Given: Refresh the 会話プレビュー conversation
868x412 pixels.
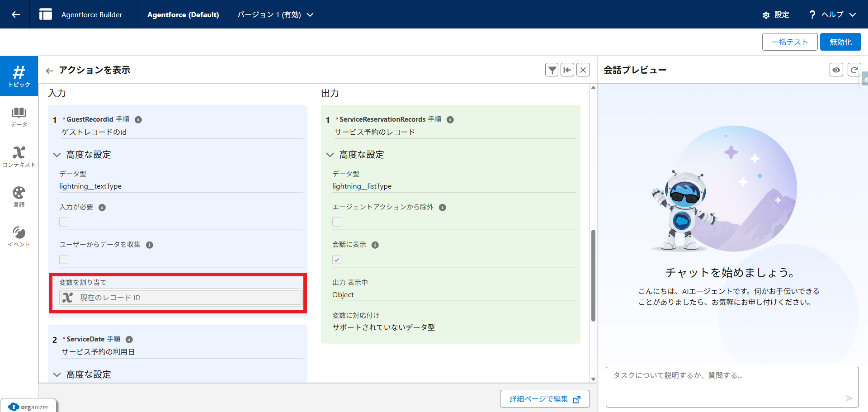Looking at the screenshot, I should pyautogui.click(x=854, y=70).
